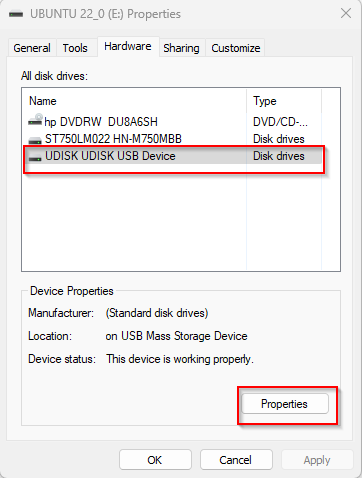Confirm with the OK button

155,460
